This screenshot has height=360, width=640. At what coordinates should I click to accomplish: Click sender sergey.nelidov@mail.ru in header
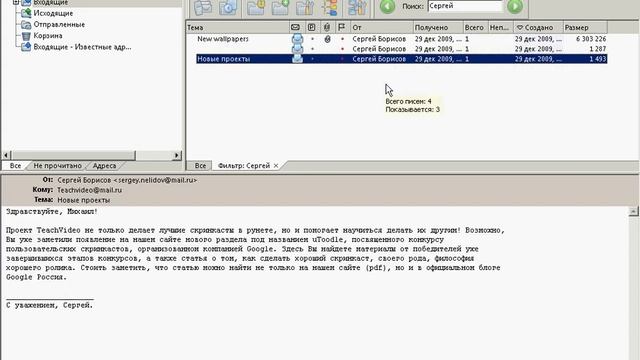(155, 180)
